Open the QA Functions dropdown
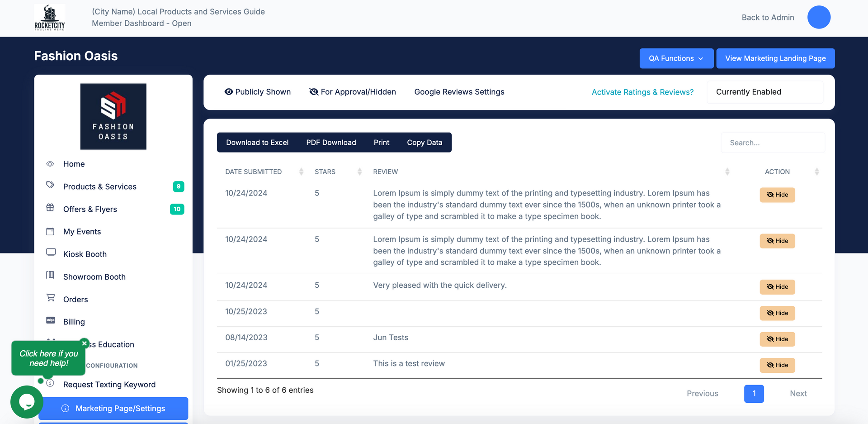 coord(676,58)
